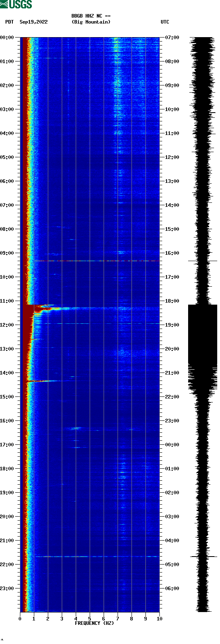220x644 pixels.
Task: Click the 3 Hz tick label
Action: click(62, 619)
